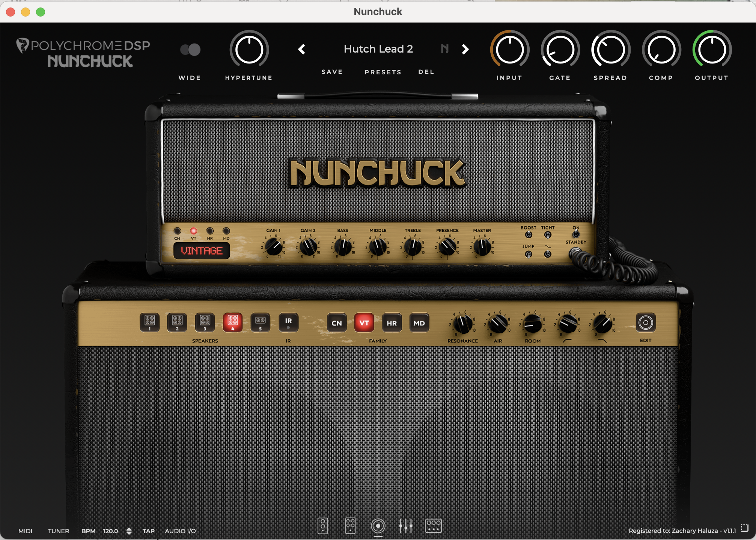Screen dimensions: 756x540
Task: Open the two-knob pedal section icon
Action: 323,525
